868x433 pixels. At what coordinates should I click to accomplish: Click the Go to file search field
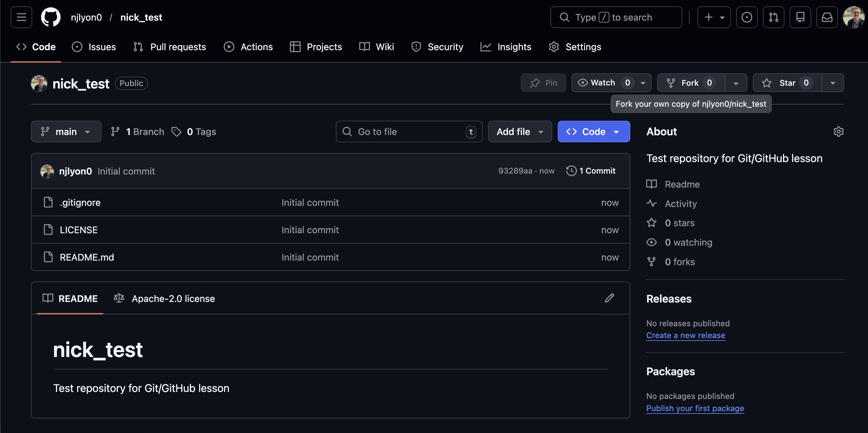(x=409, y=132)
